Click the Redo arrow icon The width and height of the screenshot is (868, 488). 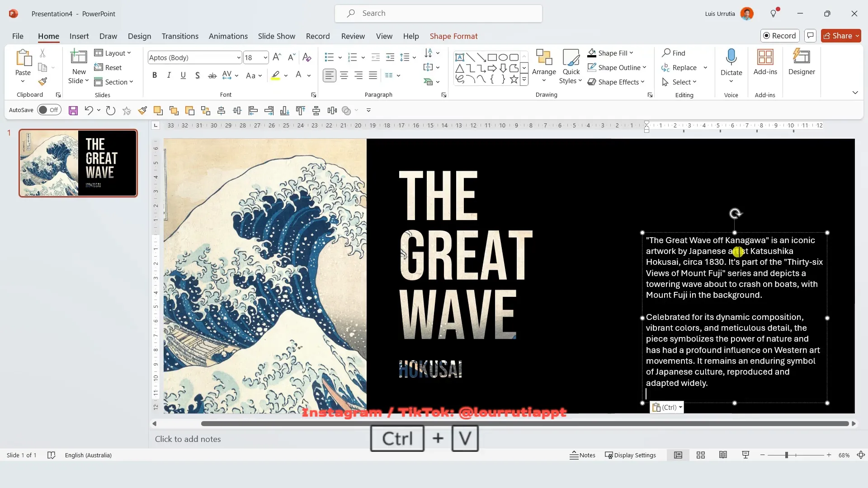[110, 110]
